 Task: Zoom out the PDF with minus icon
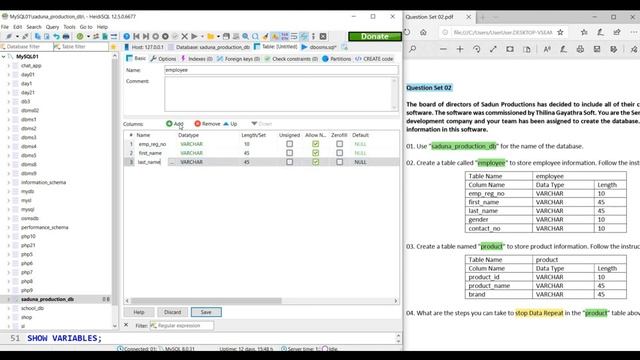pos(443,49)
